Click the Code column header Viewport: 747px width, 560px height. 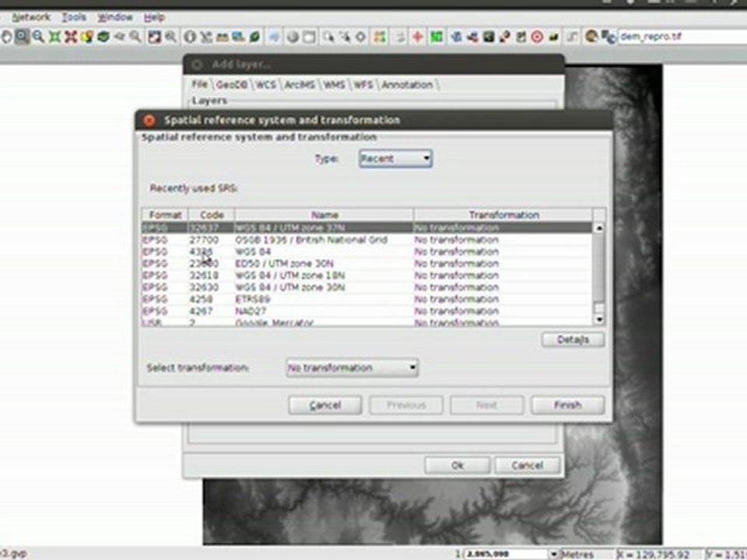(x=212, y=215)
